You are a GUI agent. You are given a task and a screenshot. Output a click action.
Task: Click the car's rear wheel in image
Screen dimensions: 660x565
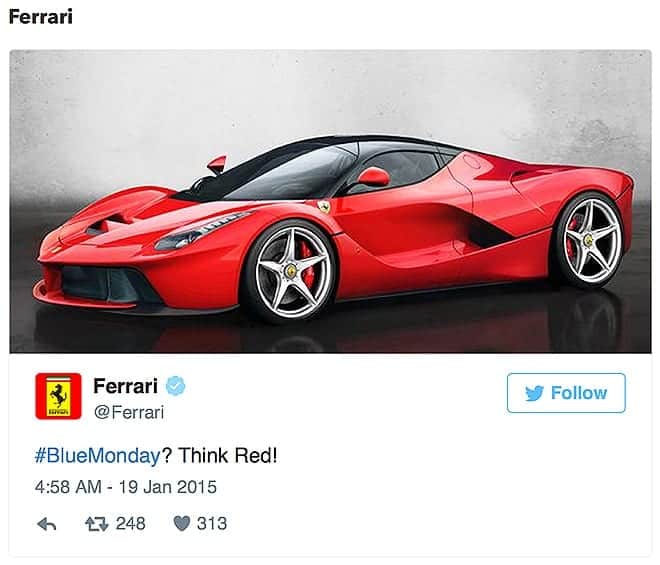591,240
